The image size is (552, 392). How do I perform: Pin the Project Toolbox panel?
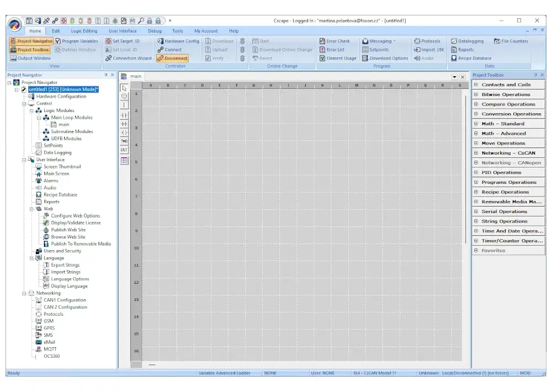point(535,75)
